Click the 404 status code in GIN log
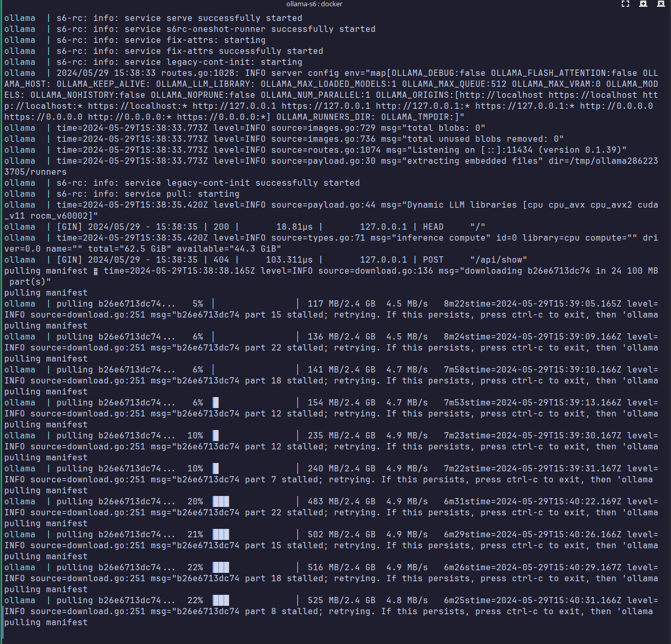Screen dimensions: 671x644 click(221, 260)
